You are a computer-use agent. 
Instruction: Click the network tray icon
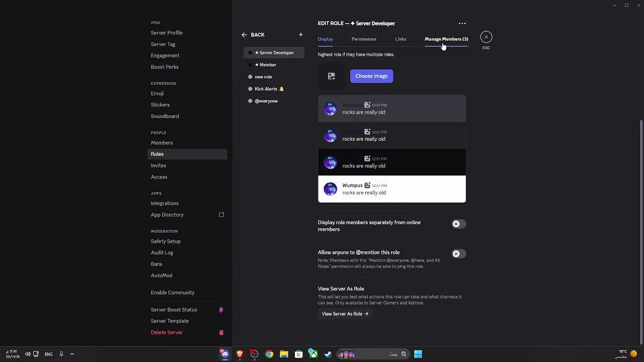click(x=36, y=354)
